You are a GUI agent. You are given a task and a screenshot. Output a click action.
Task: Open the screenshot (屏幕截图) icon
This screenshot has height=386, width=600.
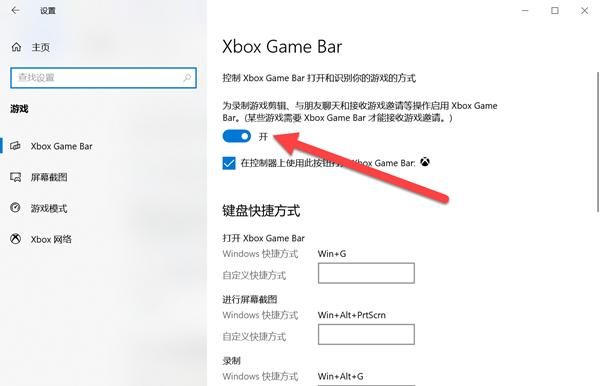coord(15,177)
